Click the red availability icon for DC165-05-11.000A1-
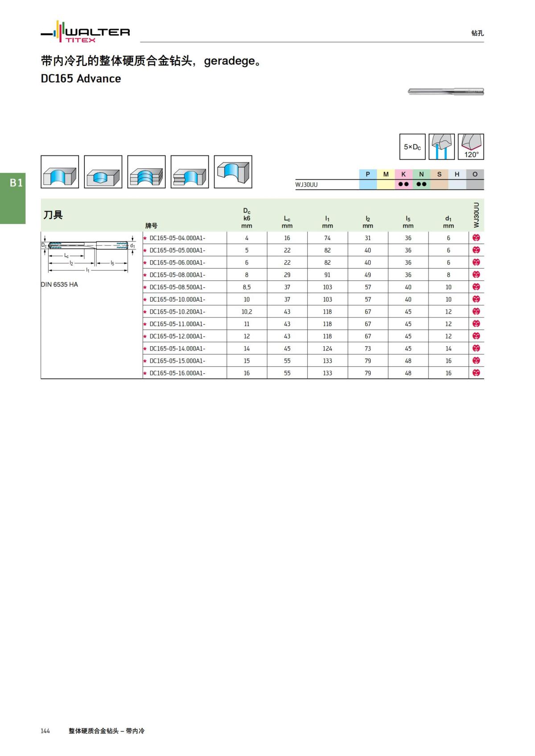Screen dimensions: 535x756 pyautogui.click(x=476, y=323)
